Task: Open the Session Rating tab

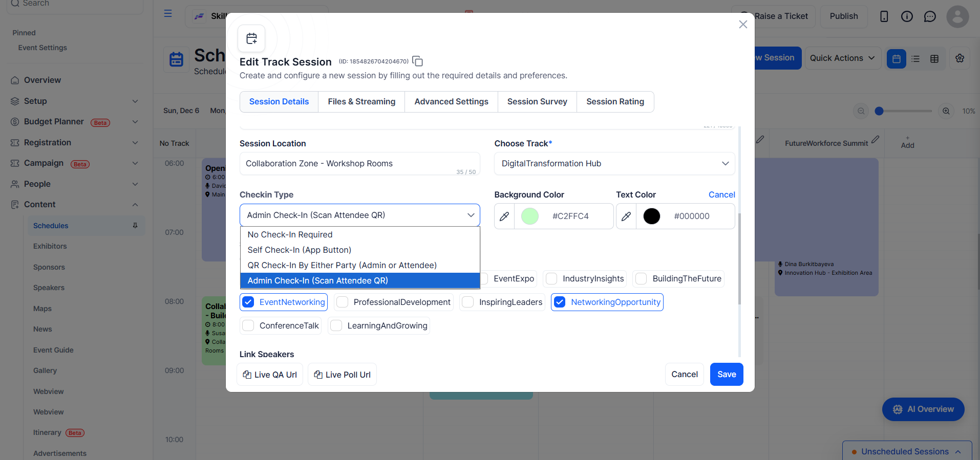Action: (615, 102)
